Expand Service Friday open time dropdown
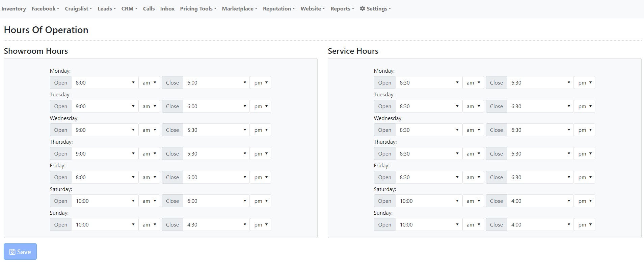This screenshot has width=644, height=262. coord(429,177)
